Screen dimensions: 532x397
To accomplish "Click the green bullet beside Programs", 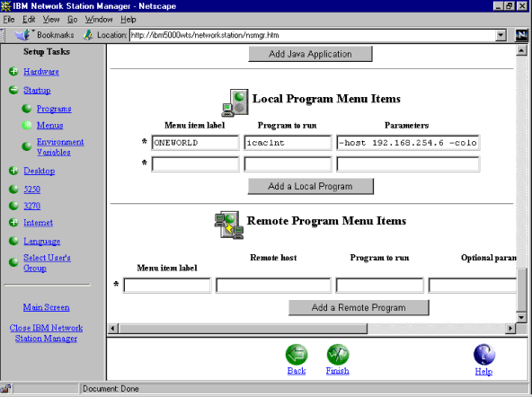I will [26, 109].
